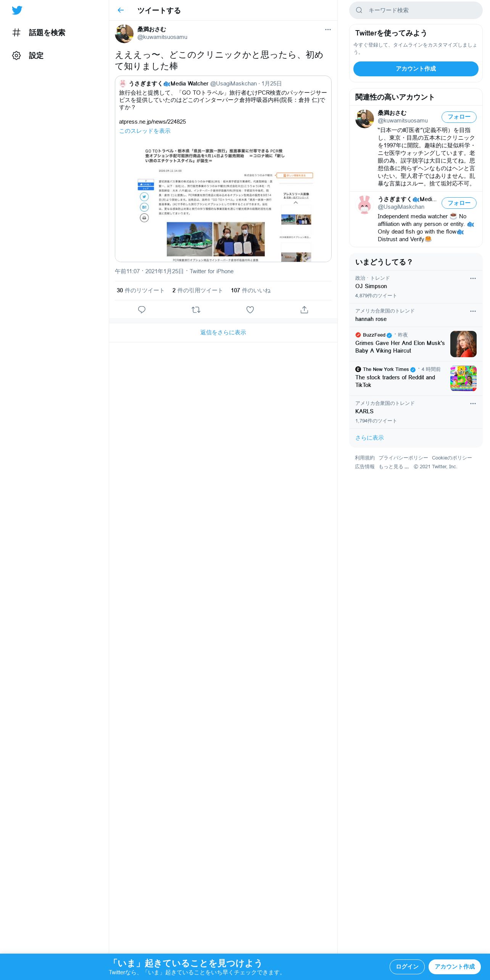The height and width of the screenshot is (980, 490).
Task: Open the tweet's more options ellipsis
Action: (x=328, y=30)
